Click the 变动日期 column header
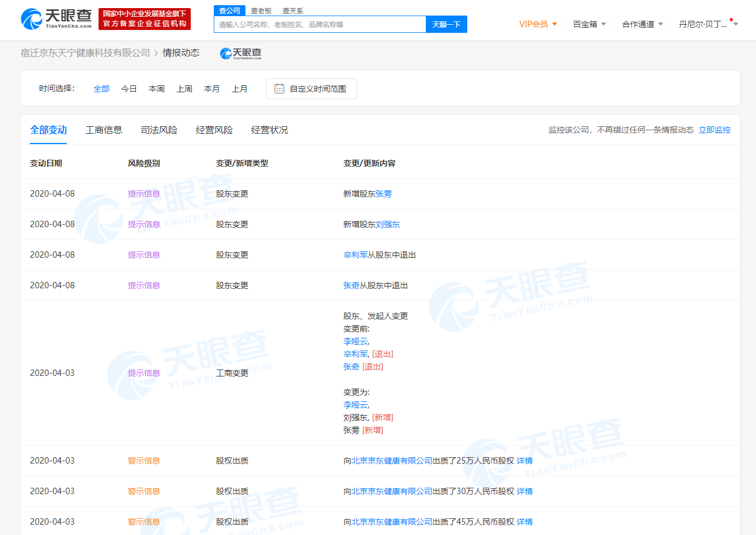Viewport: 756px width, 535px height. click(x=46, y=163)
